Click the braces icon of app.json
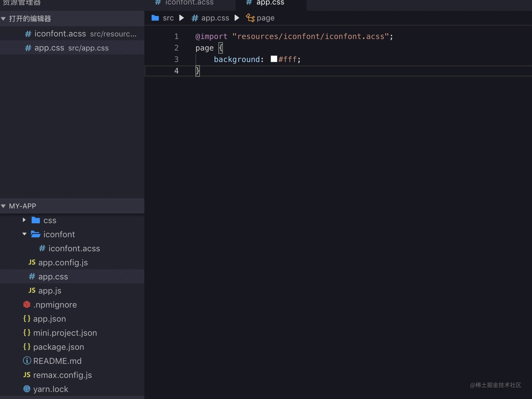Screen dimensions: 532x399 [x=27, y=318]
